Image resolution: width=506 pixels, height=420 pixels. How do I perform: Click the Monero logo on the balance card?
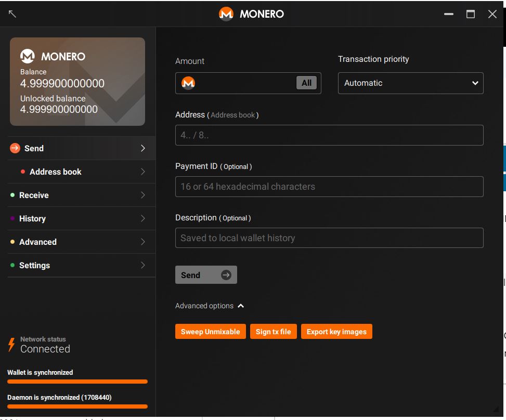(x=28, y=56)
